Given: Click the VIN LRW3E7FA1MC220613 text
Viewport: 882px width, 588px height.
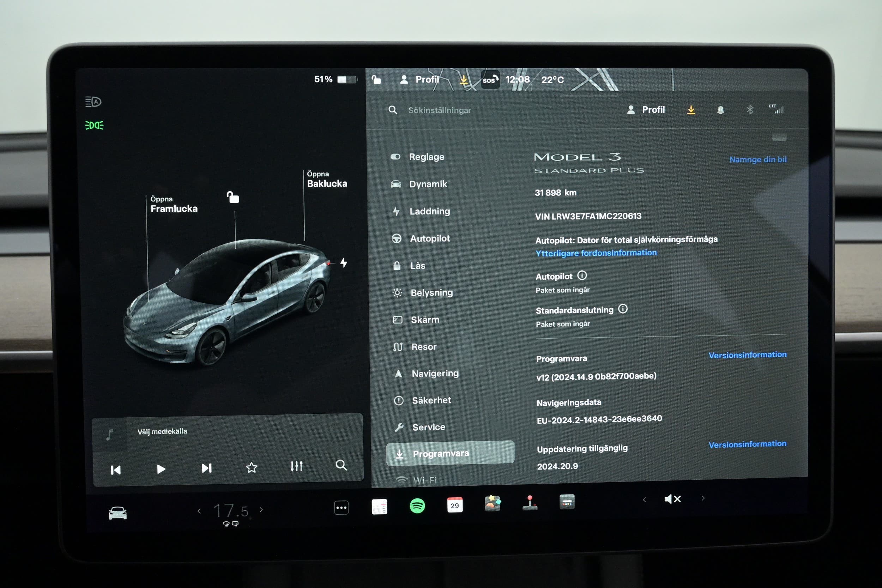Looking at the screenshot, I should [588, 216].
